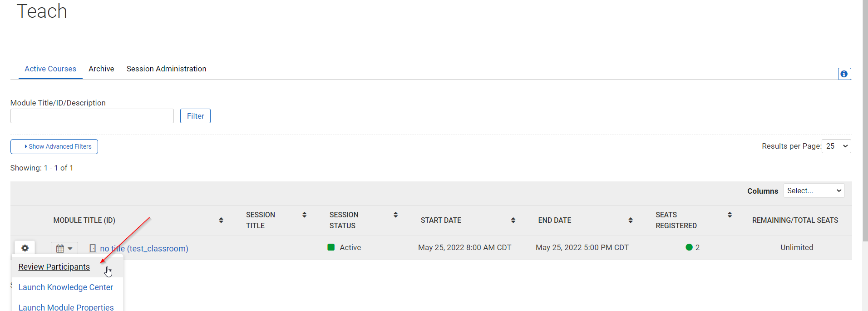Sort by Start Date column arrows
868x311 pixels.
pyautogui.click(x=513, y=220)
